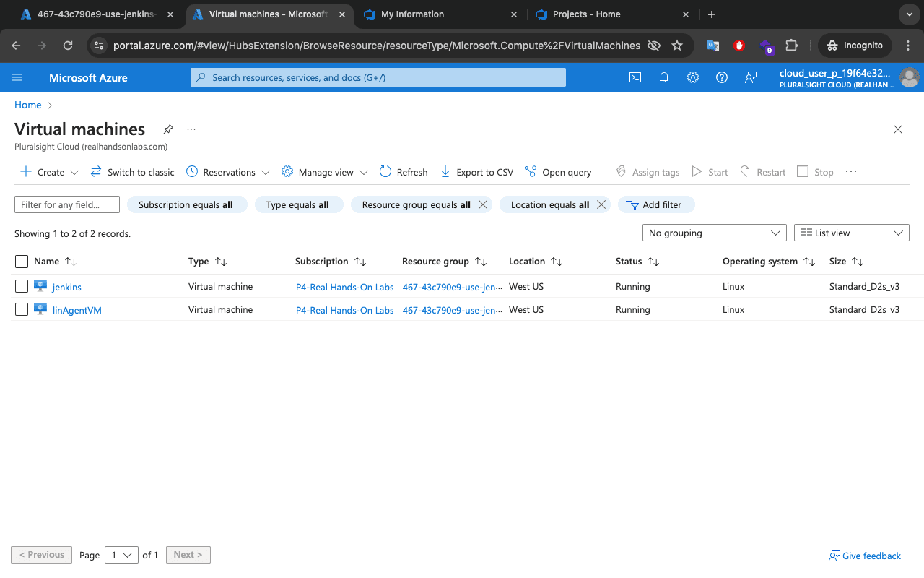The height and width of the screenshot is (578, 924).
Task: Click the Filter for any field box
Action: coord(67,204)
